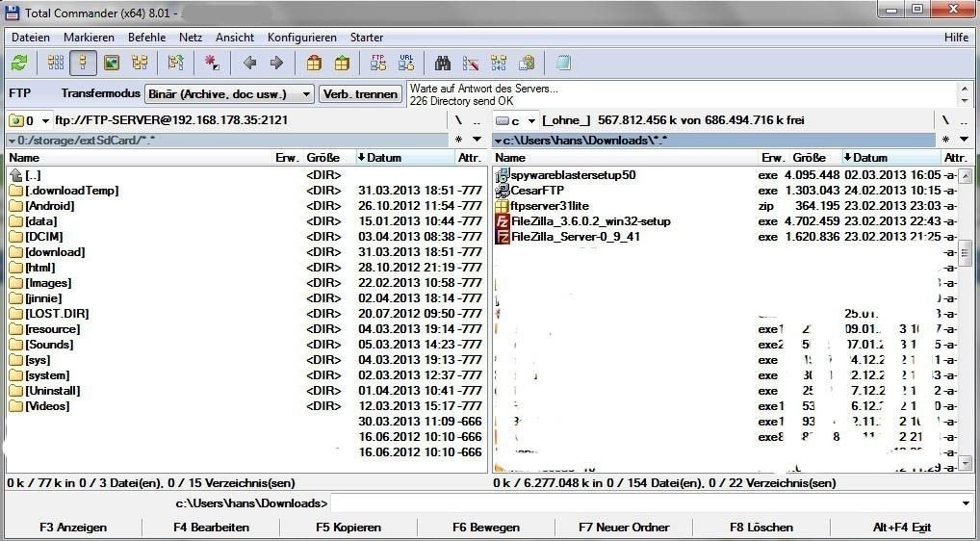This screenshot has height=541, width=980.
Task: Click F8 Löschen button
Action: 761,528
